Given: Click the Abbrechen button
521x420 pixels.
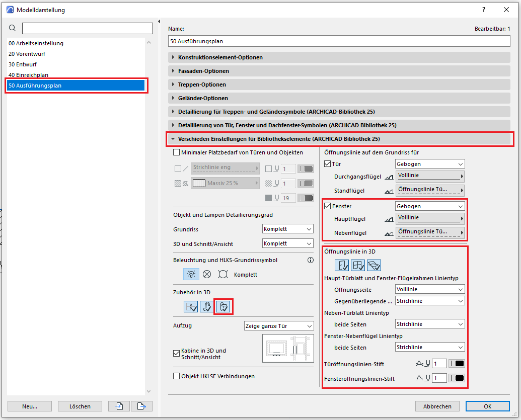Looking at the screenshot, I should point(437,406).
